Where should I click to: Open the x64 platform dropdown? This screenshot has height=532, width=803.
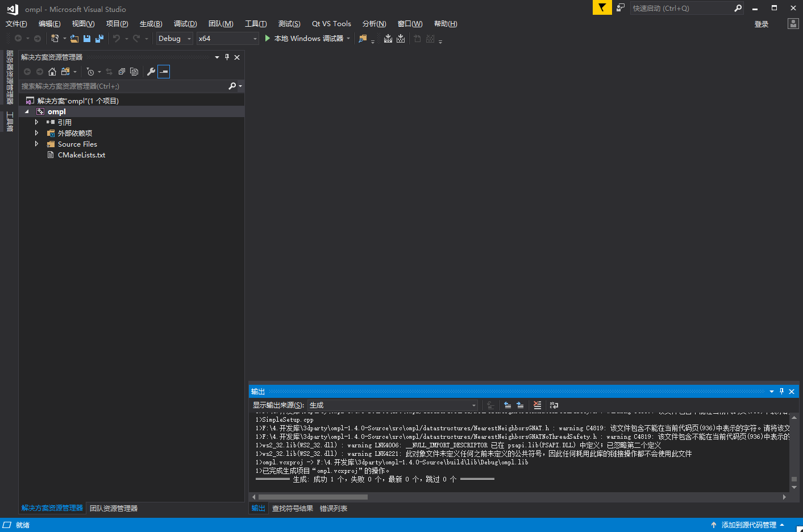click(x=253, y=38)
